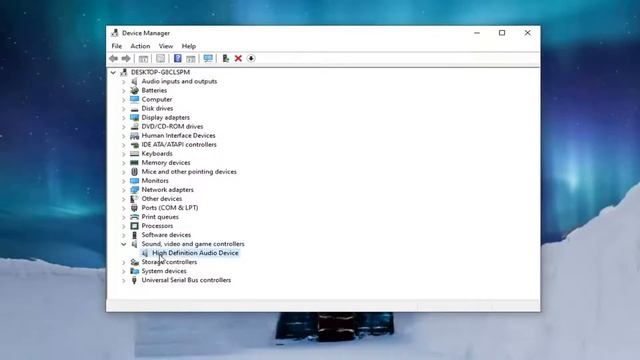Image resolution: width=640 pixels, height=360 pixels.
Task: Expand the System devices category
Action: (124, 271)
